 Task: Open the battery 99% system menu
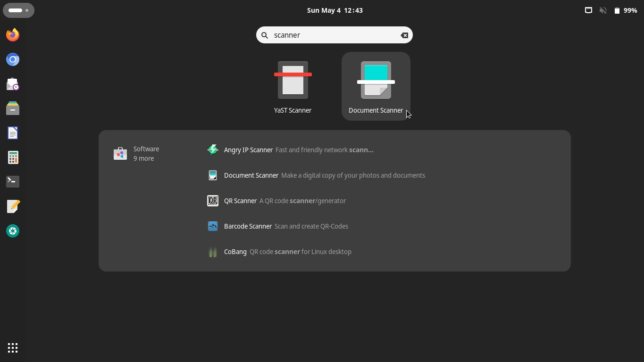tap(626, 10)
